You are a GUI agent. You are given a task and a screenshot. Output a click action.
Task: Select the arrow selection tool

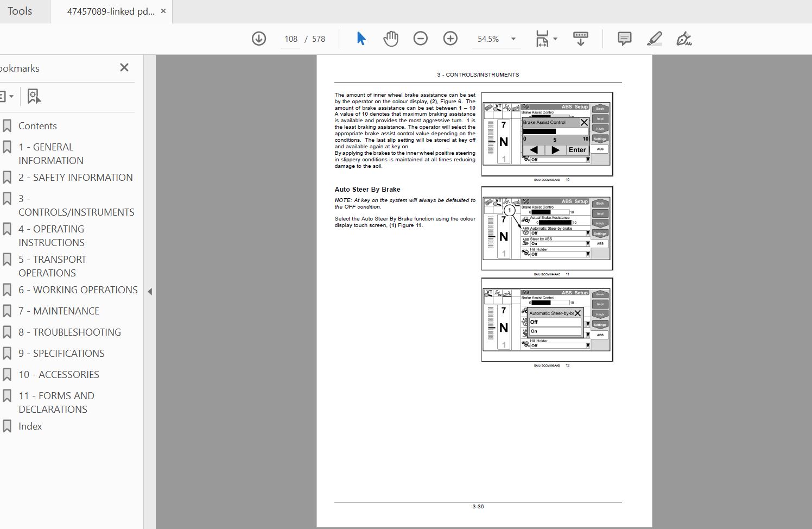tap(361, 39)
